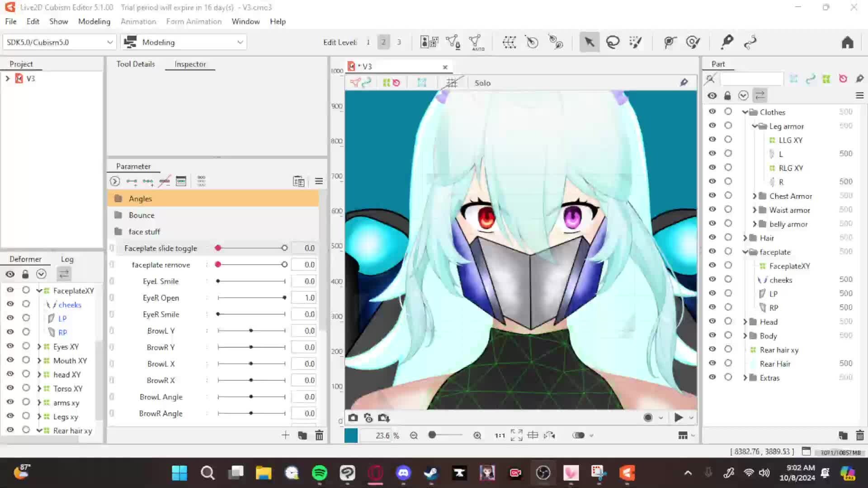Select the Brush selection tool

[635, 42]
